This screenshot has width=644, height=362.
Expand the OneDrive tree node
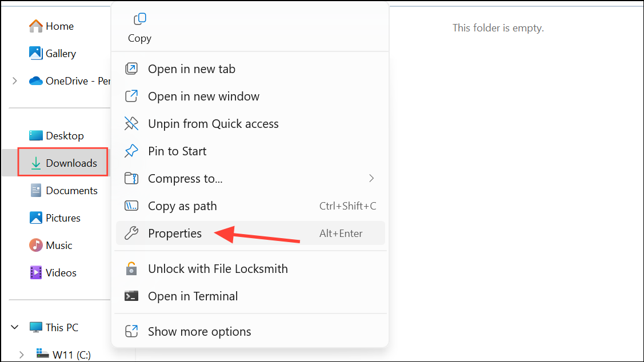(15, 81)
